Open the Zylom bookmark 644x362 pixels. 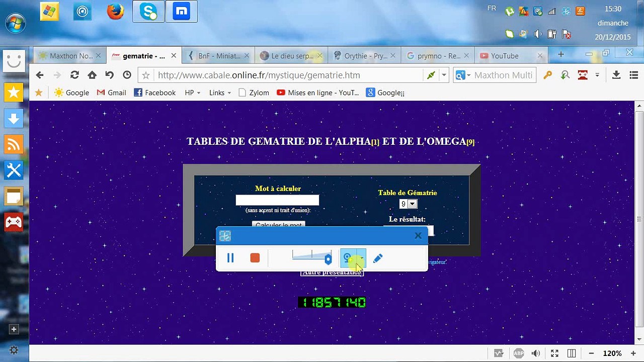(x=254, y=93)
